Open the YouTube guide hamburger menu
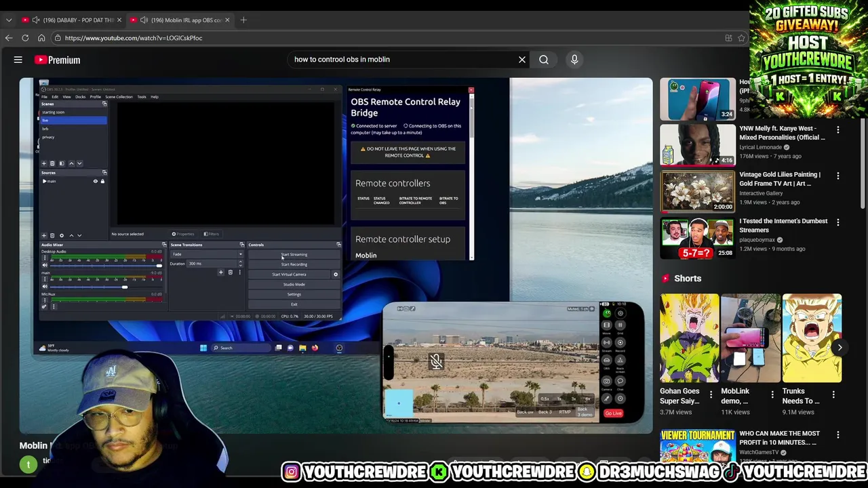The width and height of the screenshot is (868, 488). coord(18,60)
